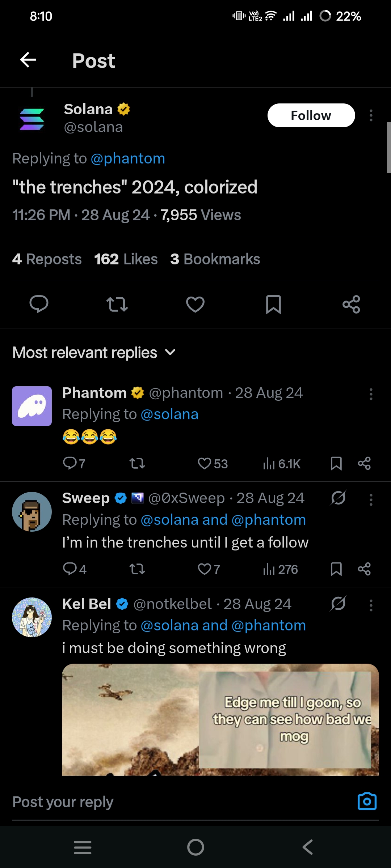This screenshot has height=868, width=391.
Task: Share the main Solana post
Action: (351, 304)
